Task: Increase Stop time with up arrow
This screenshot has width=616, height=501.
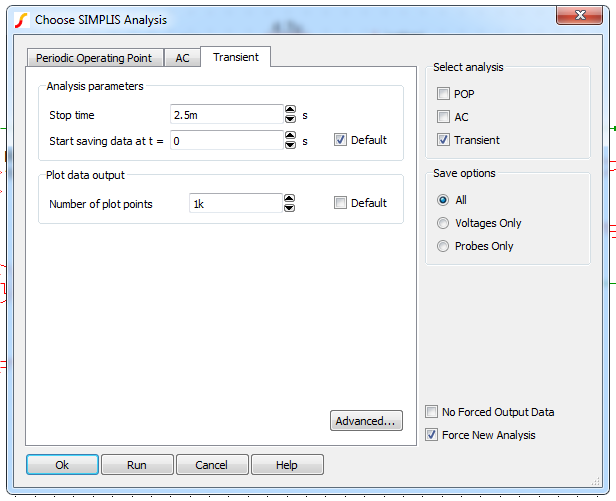Action: click(290, 110)
